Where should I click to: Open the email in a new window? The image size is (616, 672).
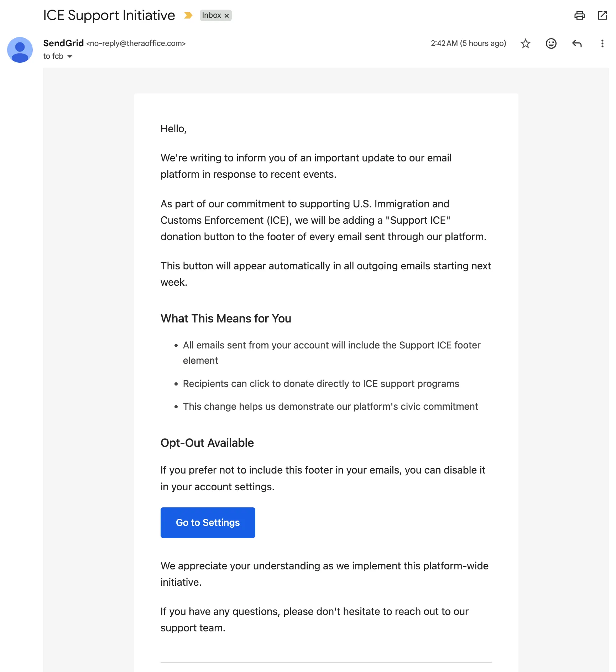(602, 15)
